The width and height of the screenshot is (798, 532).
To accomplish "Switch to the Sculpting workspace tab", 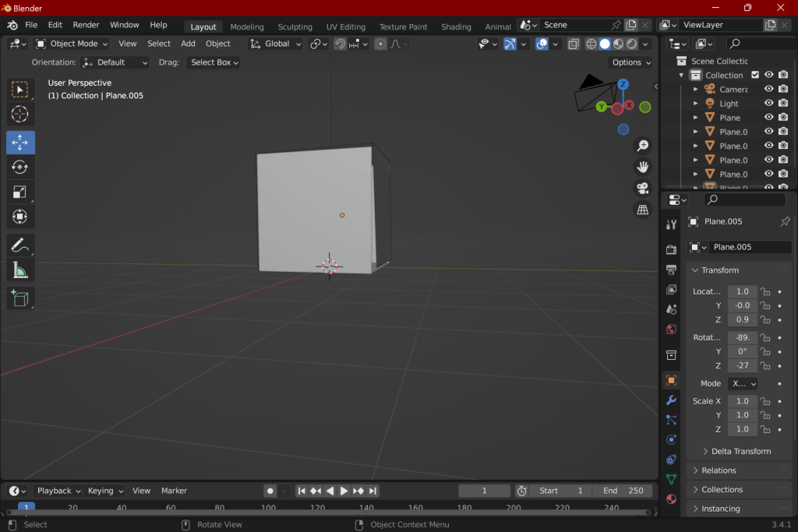I will point(295,26).
